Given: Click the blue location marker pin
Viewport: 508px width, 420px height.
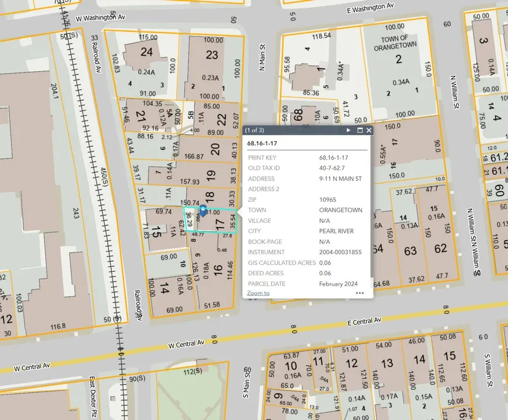Looking at the screenshot, I should point(203,211).
